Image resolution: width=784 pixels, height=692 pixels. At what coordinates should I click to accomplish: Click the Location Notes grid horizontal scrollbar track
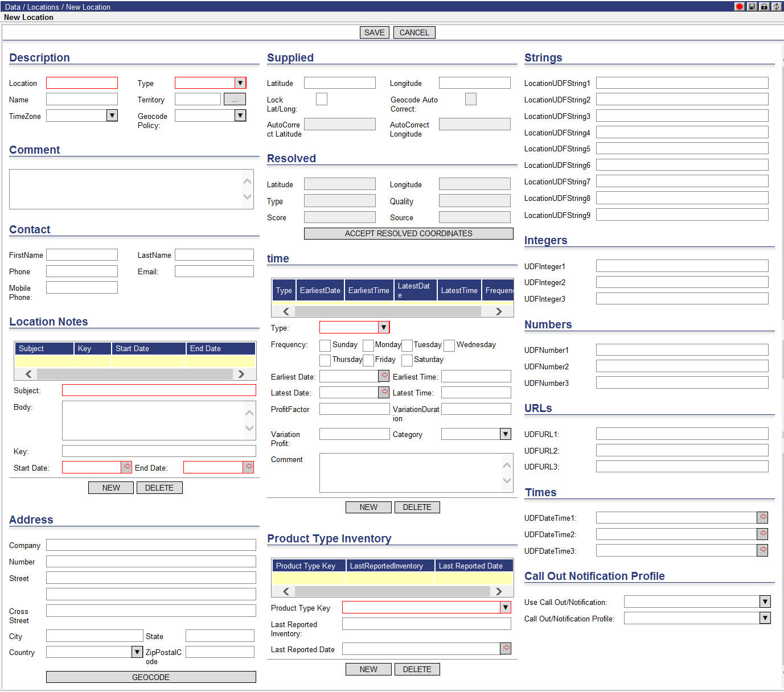[x=135, y=374]
